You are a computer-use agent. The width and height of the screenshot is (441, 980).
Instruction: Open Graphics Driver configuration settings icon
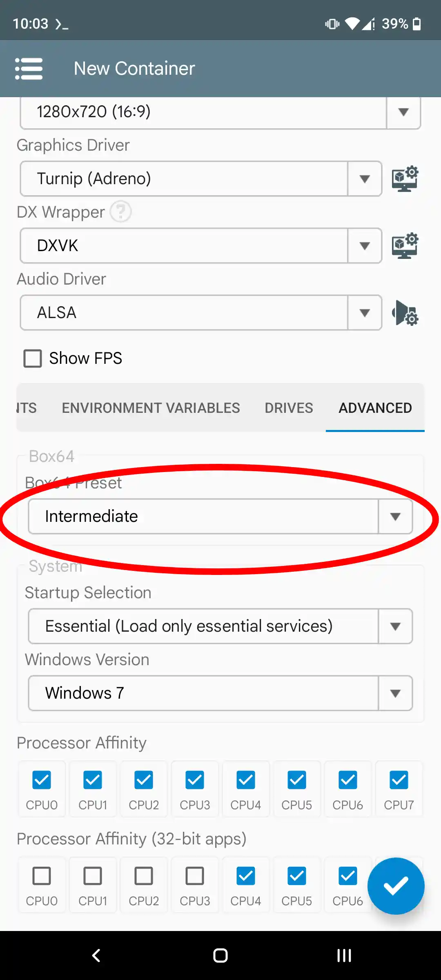(405, 178)
